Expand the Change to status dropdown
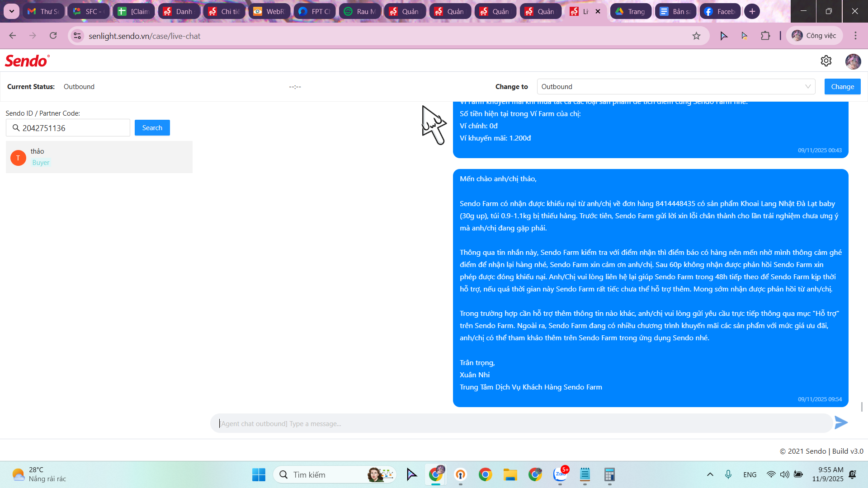The image size is (868, 488). tap(676, 87)
